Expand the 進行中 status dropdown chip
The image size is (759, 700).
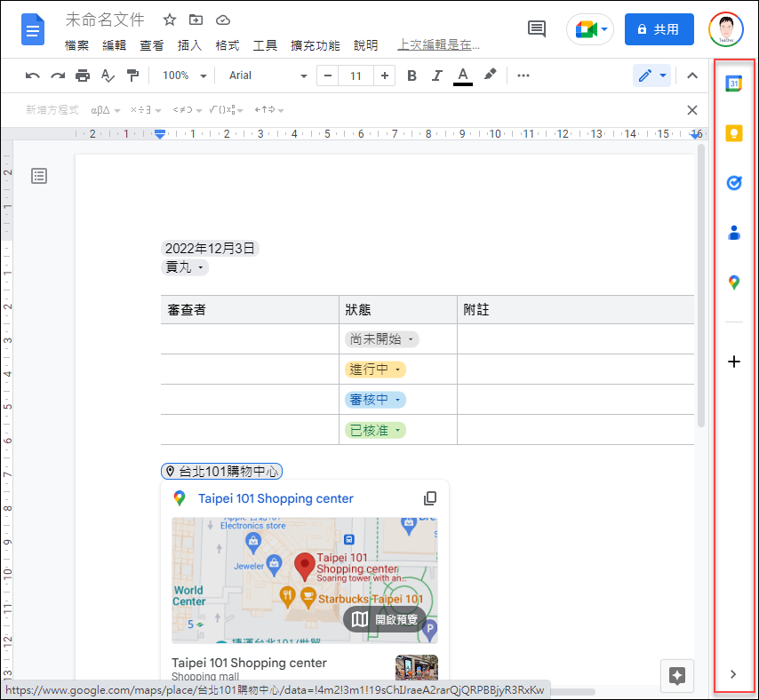tap(375, 370)
